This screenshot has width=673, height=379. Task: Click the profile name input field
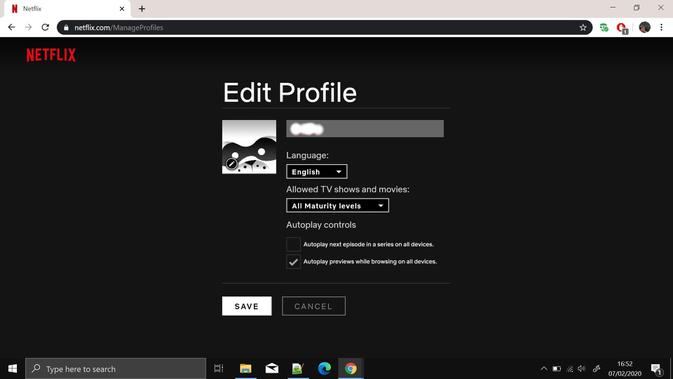365,129
